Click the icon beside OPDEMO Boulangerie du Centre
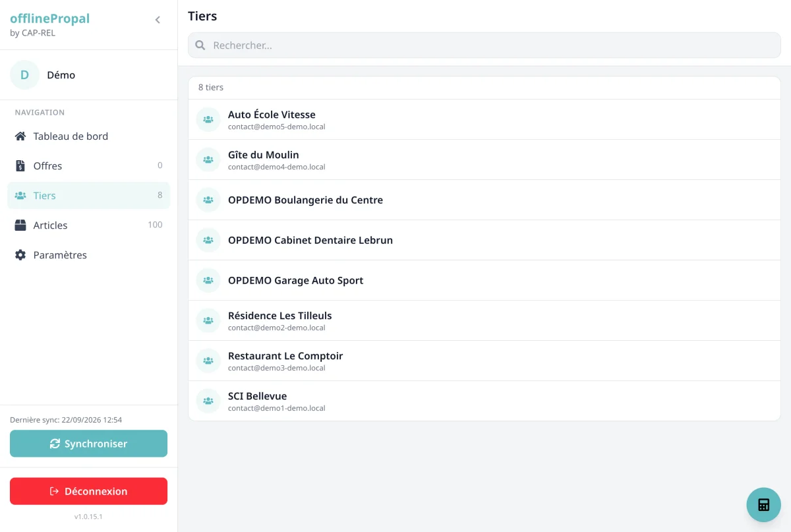 [x=208, y=200]
